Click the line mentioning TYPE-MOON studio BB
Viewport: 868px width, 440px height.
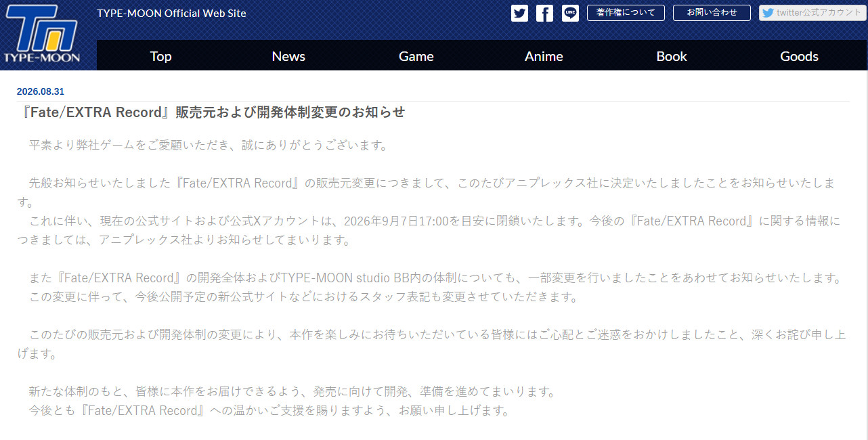[435, 278]
